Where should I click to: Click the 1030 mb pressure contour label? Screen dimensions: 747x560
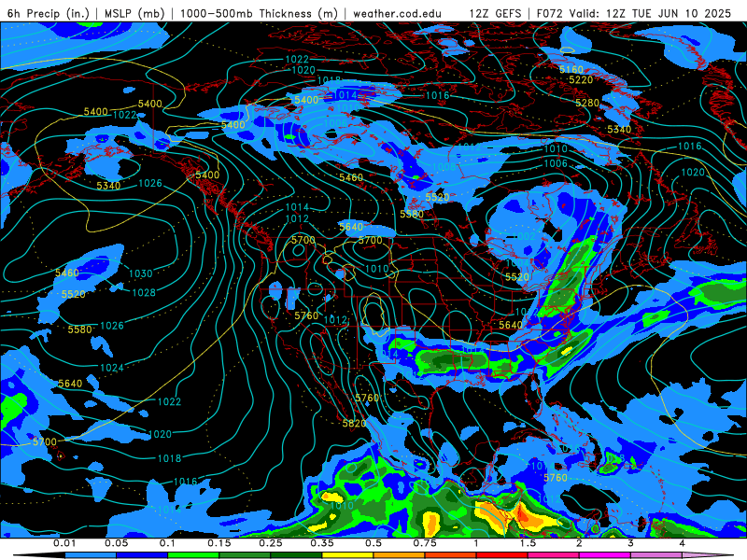pos(141,273)
